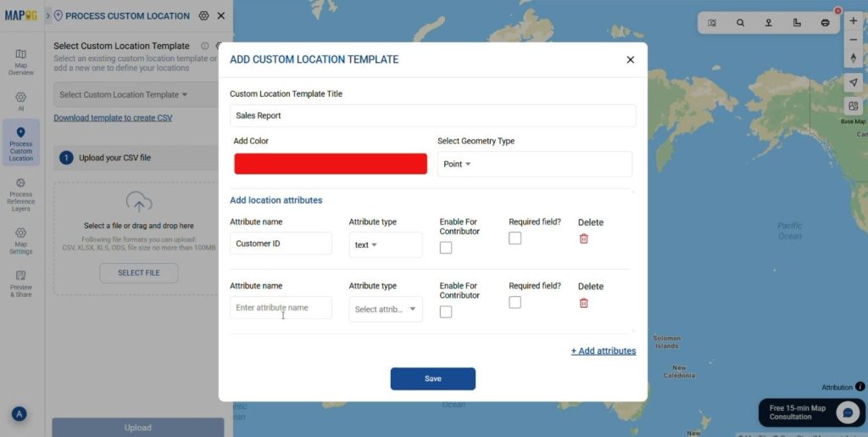
Task: Click the Customer ID attribute name field
Action: pyautogui.click(x=281, y=244)
